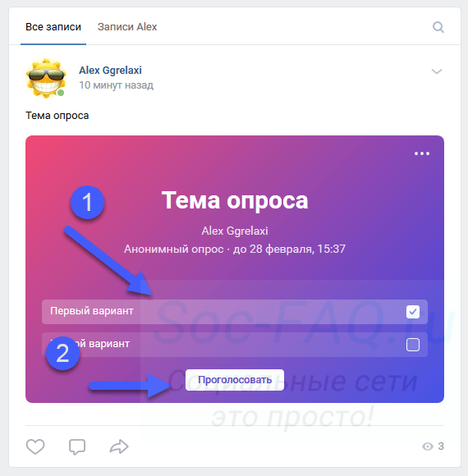This screenshot has width=468, height=476.
Task: Click poll author Alex Ggrelaxi inside card
Action: [x=235, y=231]
